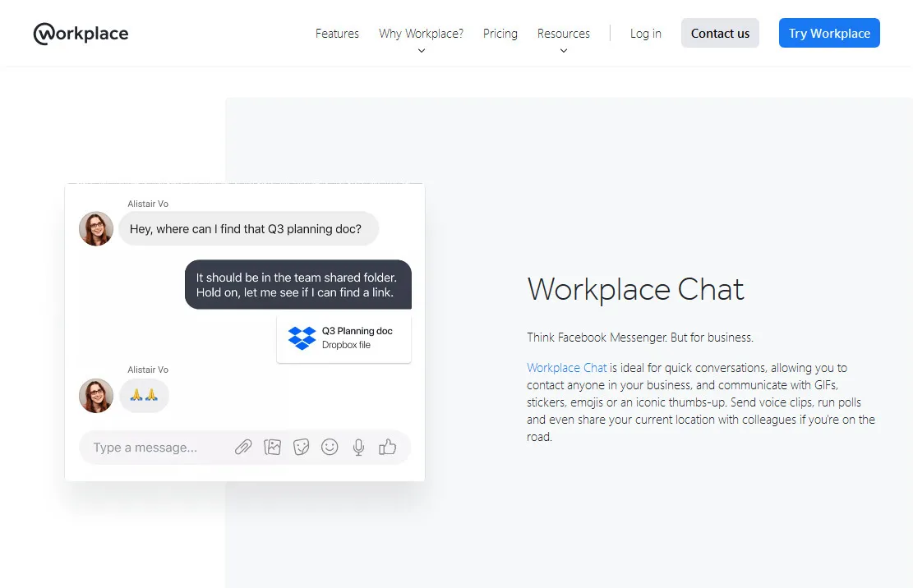
Task: Expand the Why Workplace? chevron
Action: [x=421, y=51]
